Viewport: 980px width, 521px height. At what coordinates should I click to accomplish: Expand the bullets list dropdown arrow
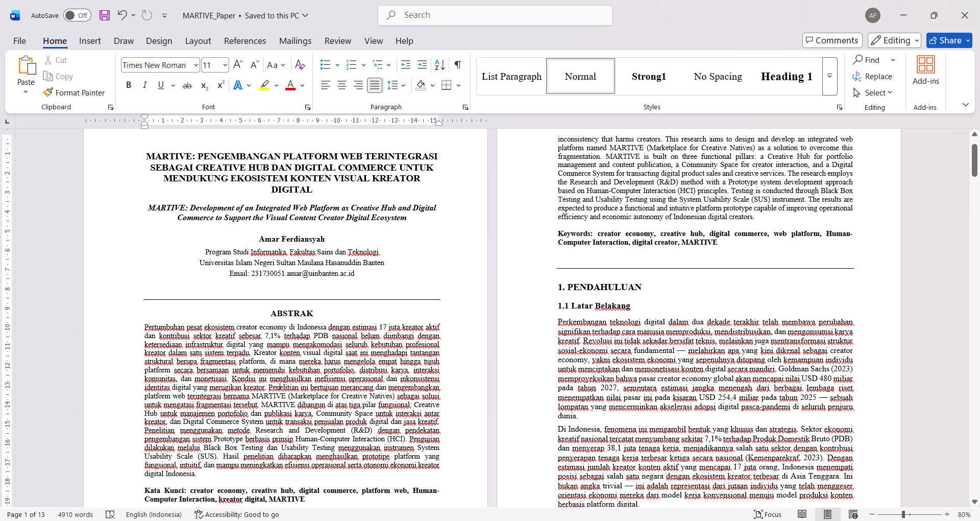[337, 65]
